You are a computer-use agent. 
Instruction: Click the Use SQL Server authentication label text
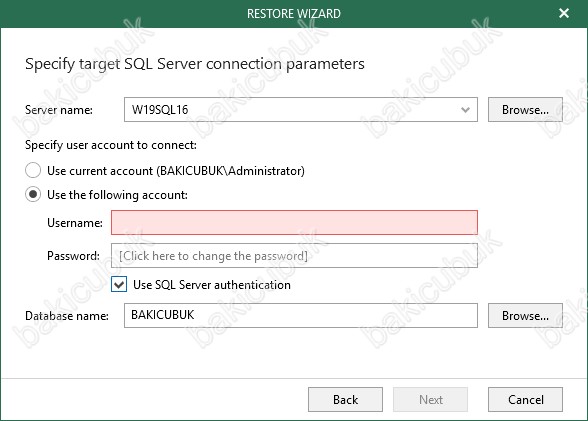(212, 285)
